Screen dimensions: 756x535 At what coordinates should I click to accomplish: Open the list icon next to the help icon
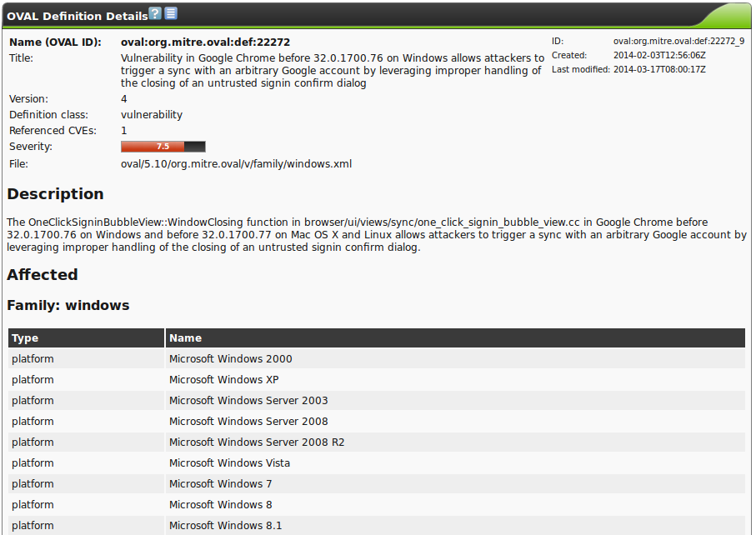point(171,13)
